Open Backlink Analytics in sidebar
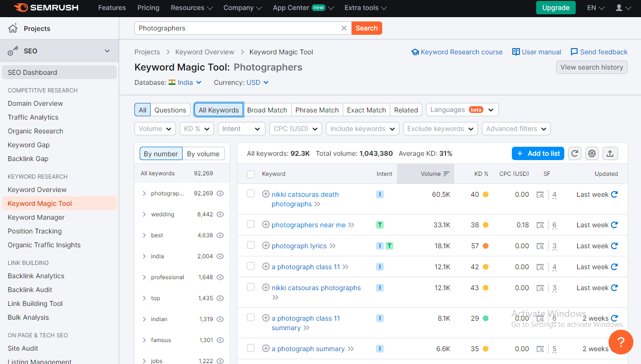 36,276
